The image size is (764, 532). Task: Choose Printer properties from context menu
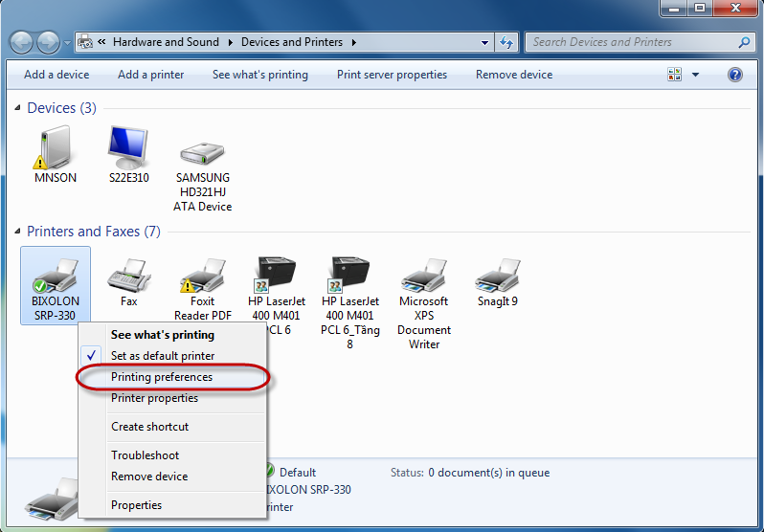tap(154, 398)
